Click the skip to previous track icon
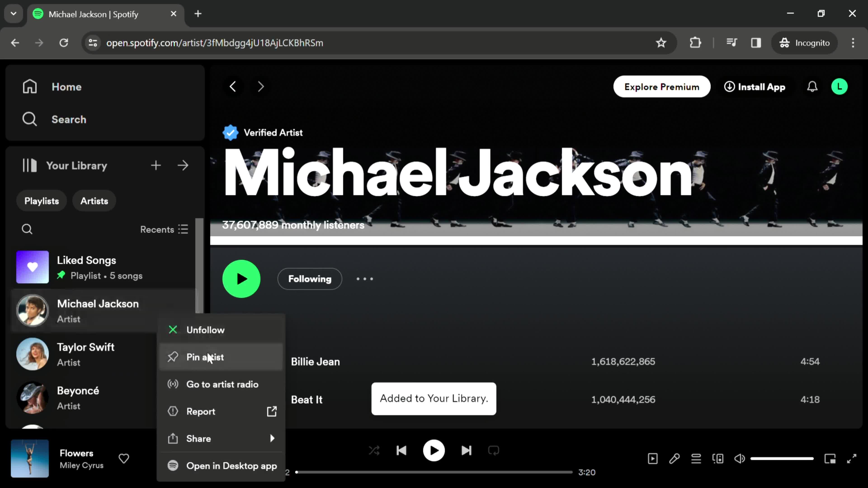 pos(402,451)
